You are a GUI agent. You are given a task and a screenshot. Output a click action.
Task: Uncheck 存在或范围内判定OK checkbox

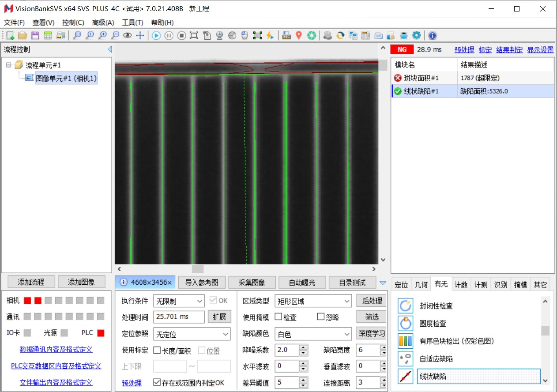coord(157,382)
